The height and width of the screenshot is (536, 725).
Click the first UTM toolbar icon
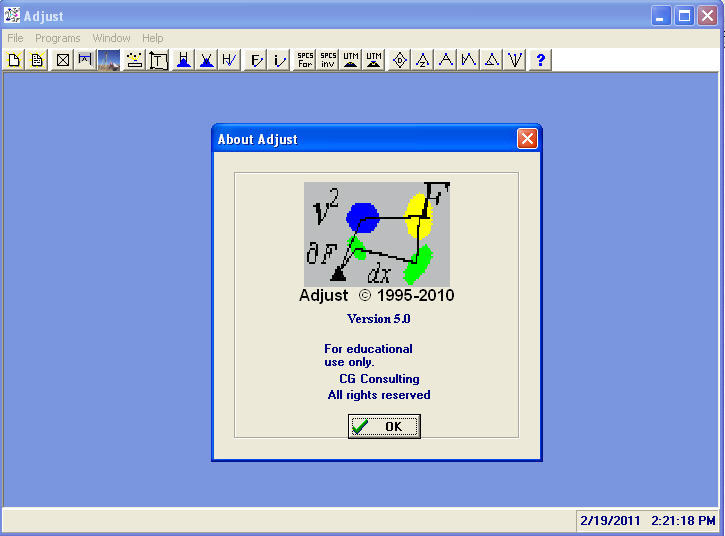coord(351,60)
